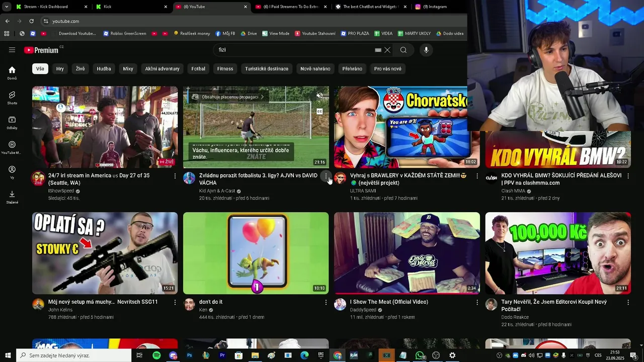Viewport: 644px width, 362px height.
Task: Toggle captions on the AJVN video preview
Action: [x=319, y=112]
